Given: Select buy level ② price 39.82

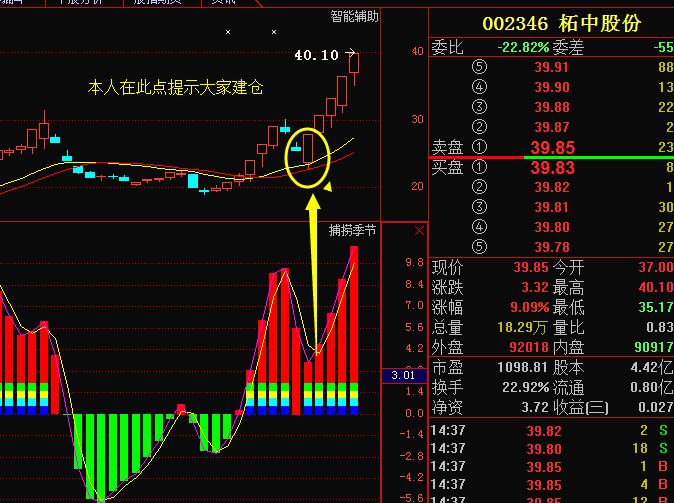Looking at the screenshot, I should click(551, 187).
